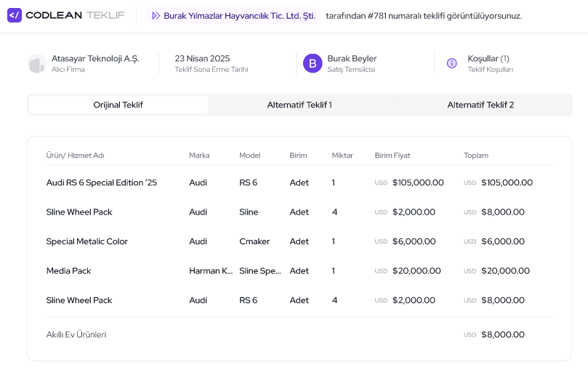
Task: Switch to the Orijinal Teklif tab
Action: 118,105
